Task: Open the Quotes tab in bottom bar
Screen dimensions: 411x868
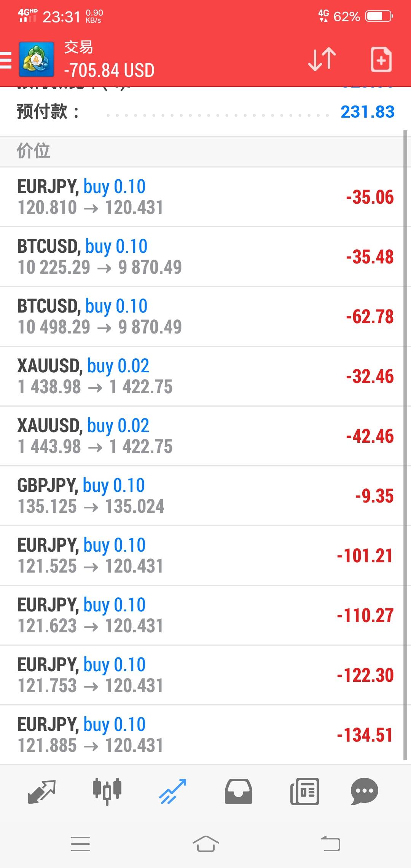Action: coord(42,791)
